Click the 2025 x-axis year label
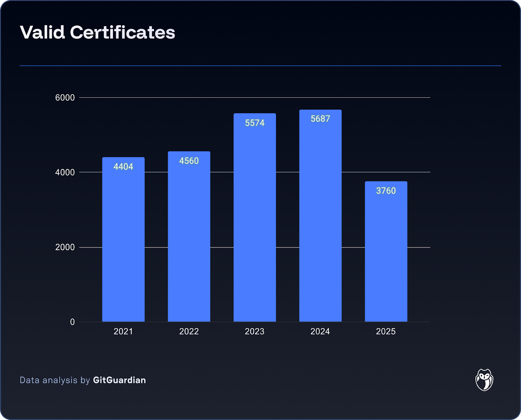The width and height of the screenshot is (521, 420). [x=386, y=331]
